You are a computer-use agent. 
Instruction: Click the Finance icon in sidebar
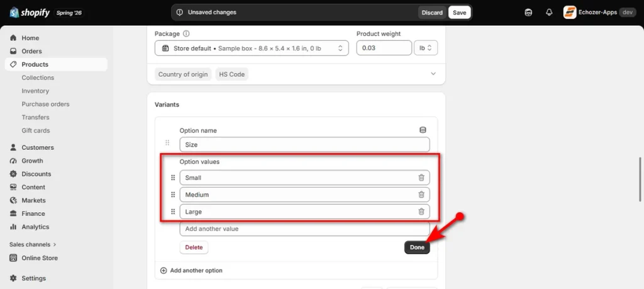pyautogui.click(x=13, y=213)
